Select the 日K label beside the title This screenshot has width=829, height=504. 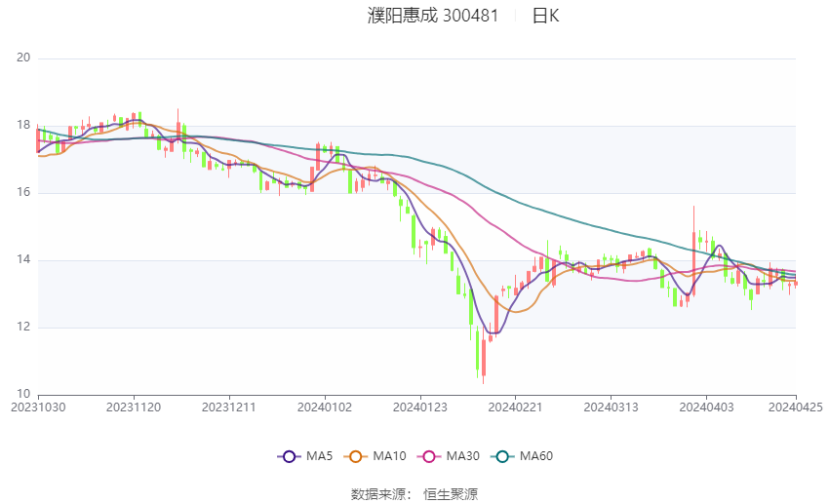(x=545, y=16)
